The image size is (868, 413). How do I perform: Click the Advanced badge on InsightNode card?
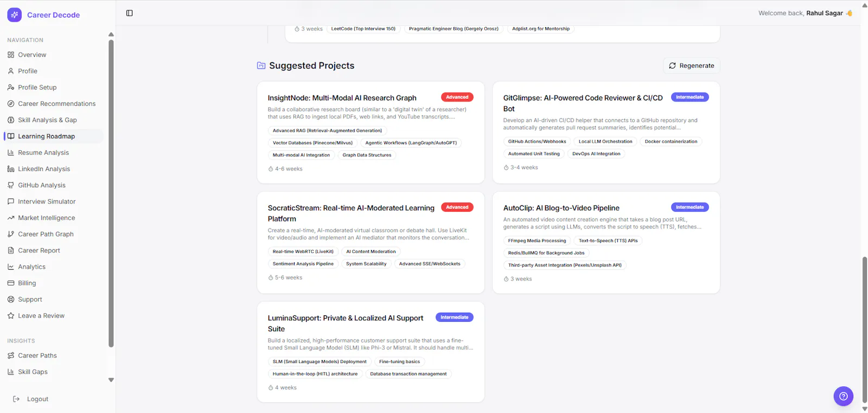[457, 97]
